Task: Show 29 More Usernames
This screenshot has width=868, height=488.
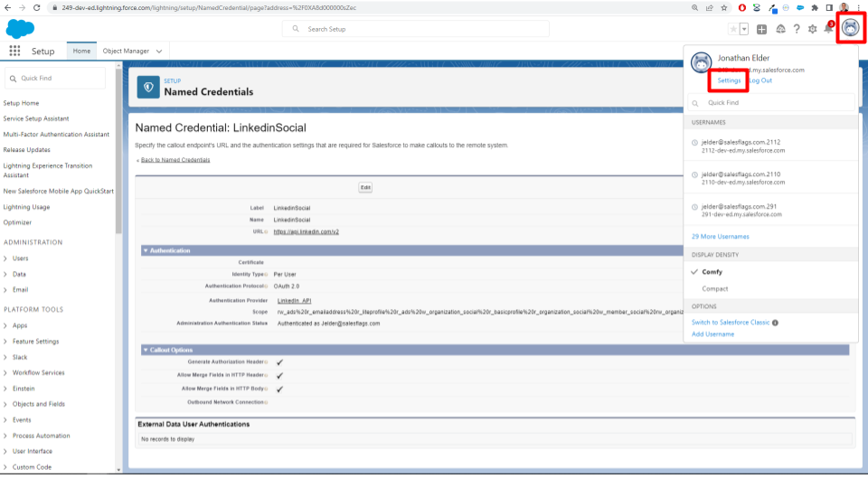Action: [721, 237]
